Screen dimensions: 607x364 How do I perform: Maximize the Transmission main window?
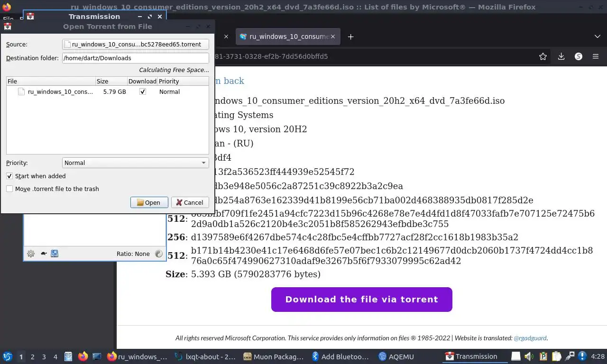click(150, 16)
